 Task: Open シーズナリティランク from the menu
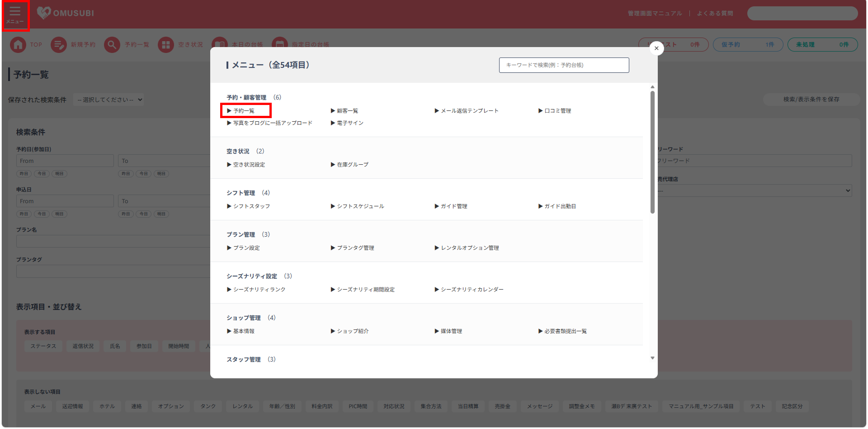point(256,290)
